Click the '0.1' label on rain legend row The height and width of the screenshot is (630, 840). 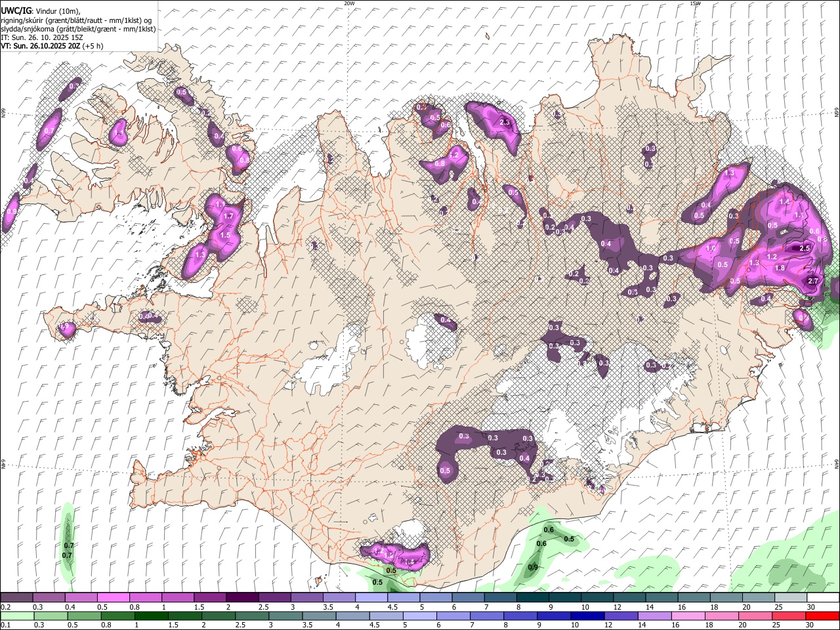point(6,625)
